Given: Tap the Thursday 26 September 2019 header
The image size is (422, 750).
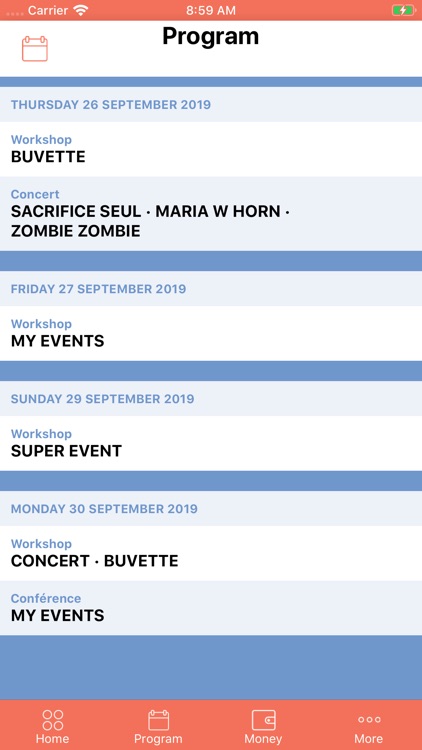Looking at the screenshot, I should 211,104.
